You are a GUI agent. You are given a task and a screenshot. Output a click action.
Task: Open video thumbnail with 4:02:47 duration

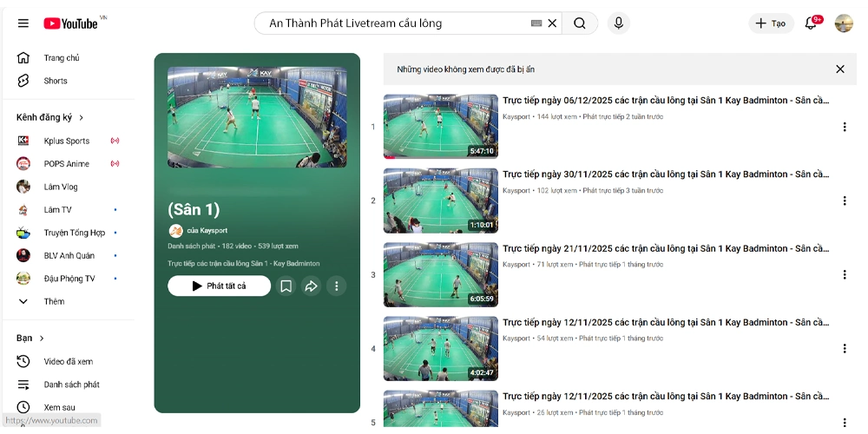coord(441,349)
